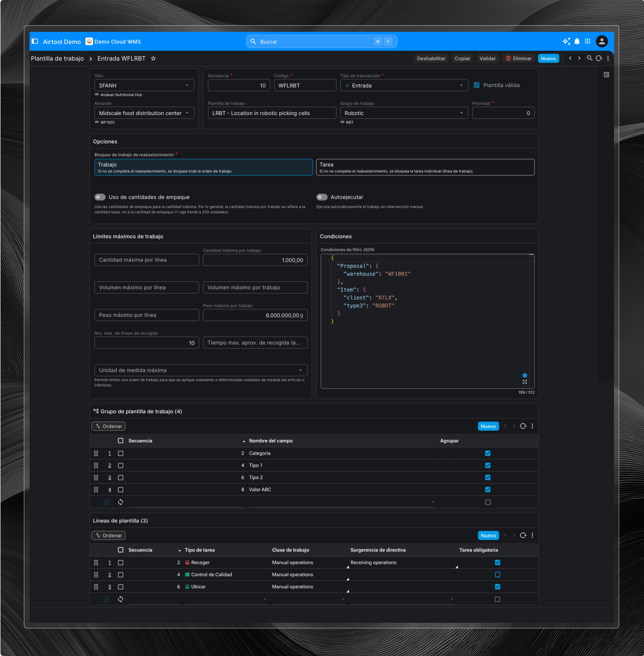The image size is (644, 656).
Task: Open the right side details panel icon
Action: point(606,75)
